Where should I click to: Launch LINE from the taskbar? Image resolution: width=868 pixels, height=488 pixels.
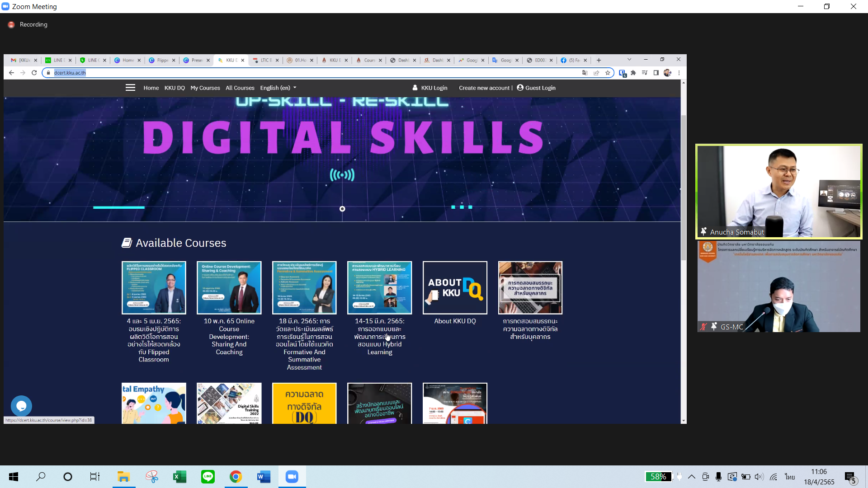208,477
